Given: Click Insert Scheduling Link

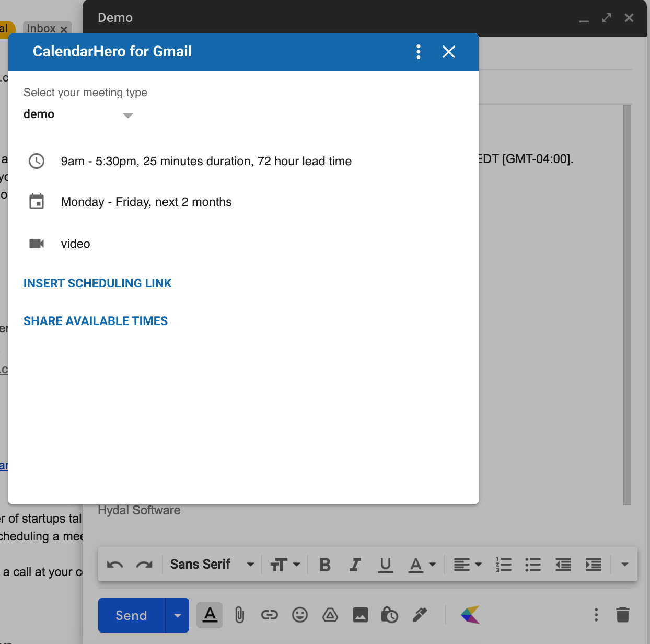Looking at the screenshot, I should point(98,283).
